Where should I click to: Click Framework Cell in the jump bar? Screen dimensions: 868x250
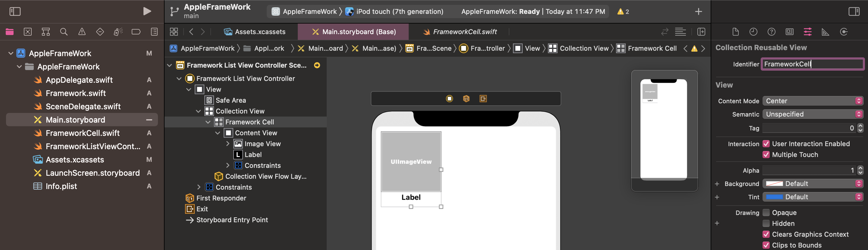pyautogui.click(x=646, y=49)
